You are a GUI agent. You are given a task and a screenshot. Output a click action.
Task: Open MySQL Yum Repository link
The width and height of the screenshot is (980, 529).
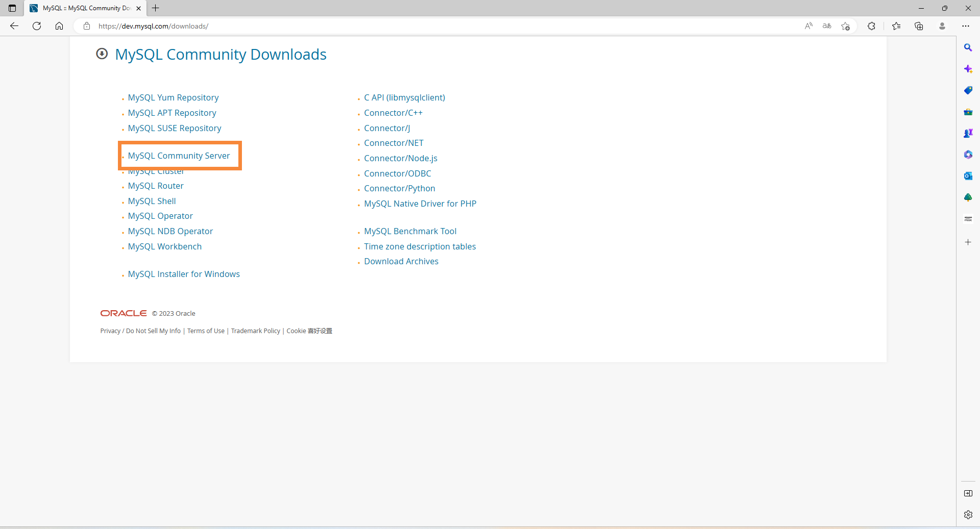(x=173, y=97)
